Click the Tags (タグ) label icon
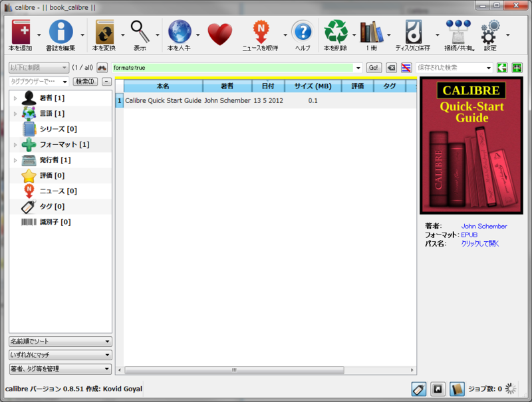 pos(29,207)
